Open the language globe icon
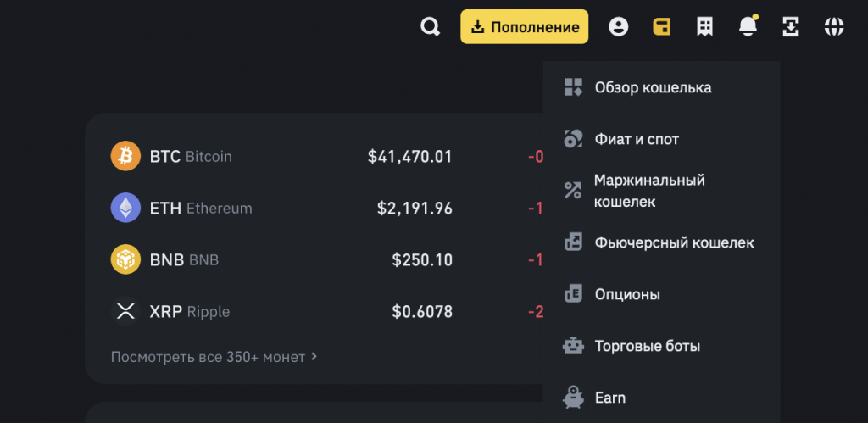 point(834,27)
